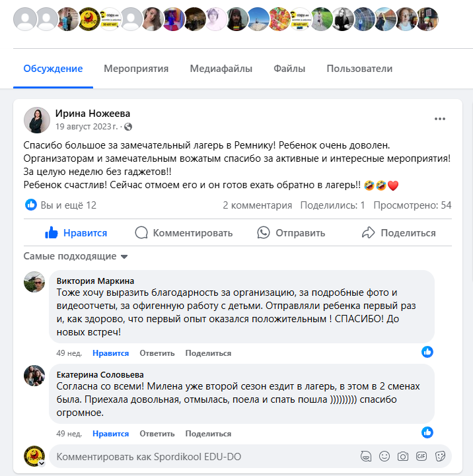Open sticker picker icon in comment box
473x476 pixels.
[x=440, y=456]
